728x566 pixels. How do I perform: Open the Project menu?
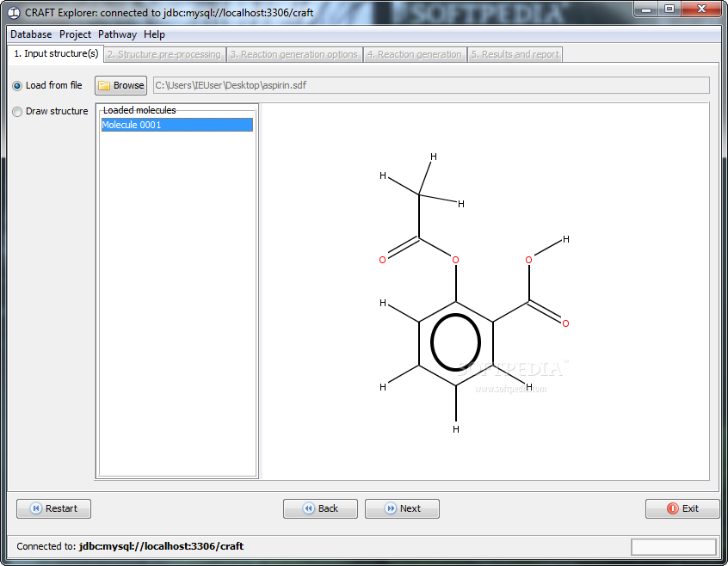click(75, 34)
